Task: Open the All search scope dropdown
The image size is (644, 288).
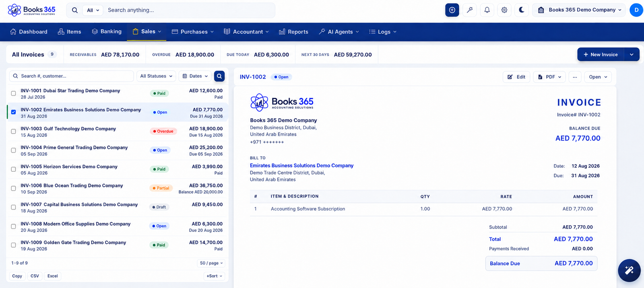Action: 93,10
